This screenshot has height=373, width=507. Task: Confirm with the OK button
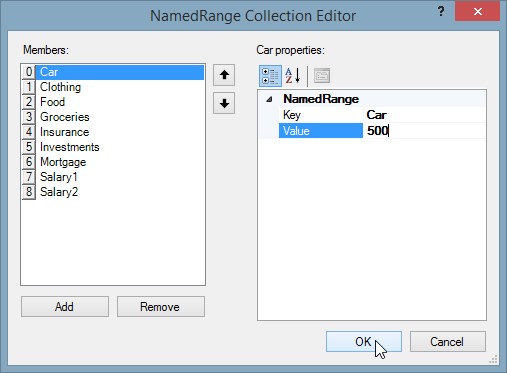(x=364, y=342)
